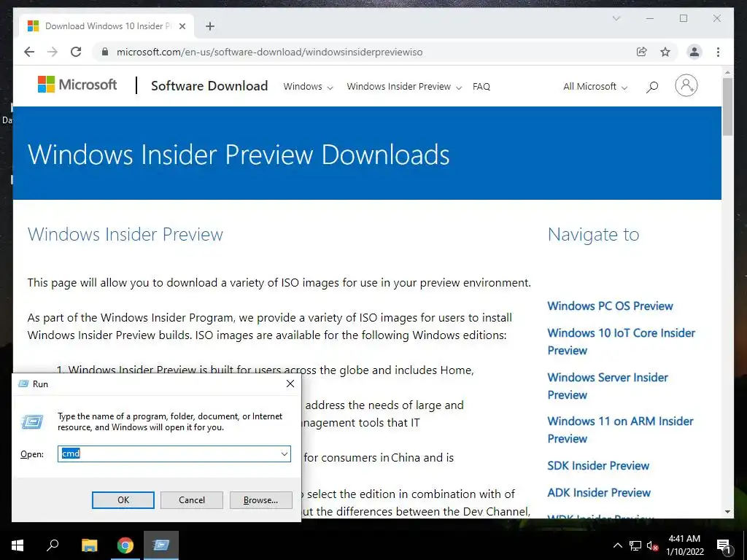Open ADK Insider Preview link
This screenshot has width=747, height=560.
pos(599,493)
